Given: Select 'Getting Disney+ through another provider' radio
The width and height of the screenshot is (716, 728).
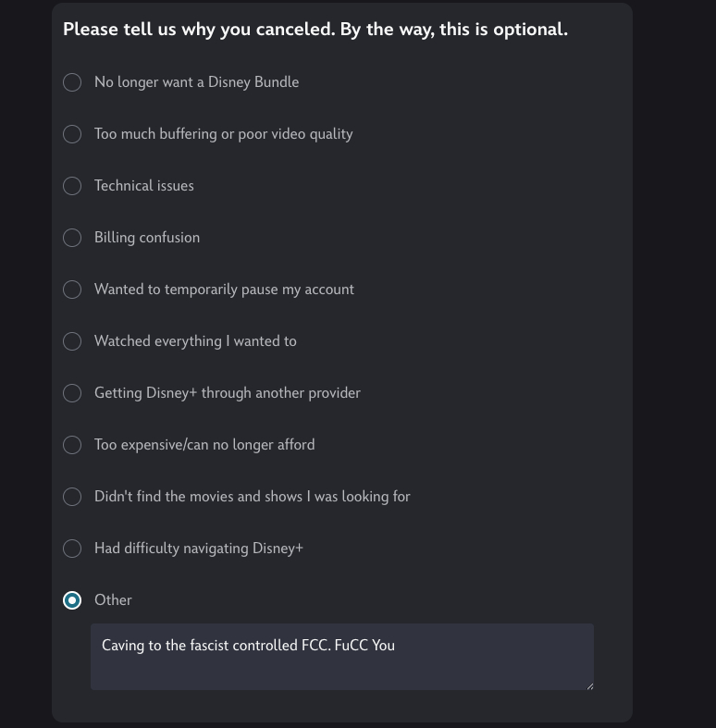Looking at the screenshot, I should point(72,393).
